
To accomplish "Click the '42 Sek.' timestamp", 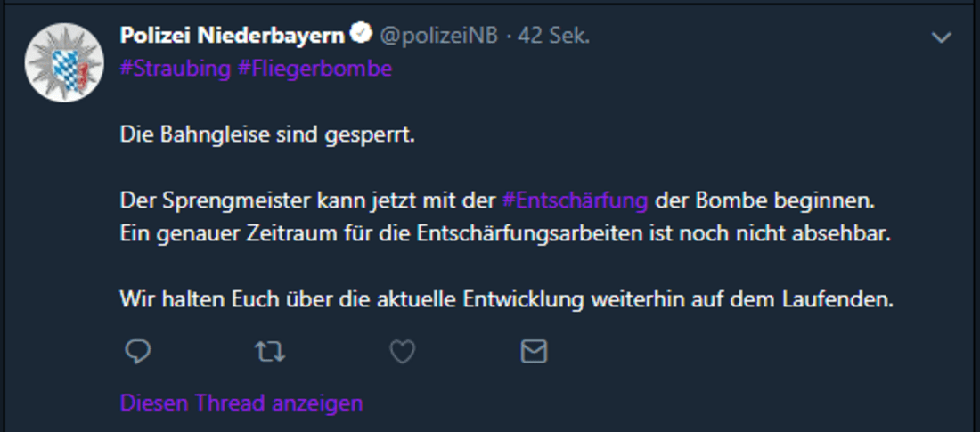I will pos(553,36).
